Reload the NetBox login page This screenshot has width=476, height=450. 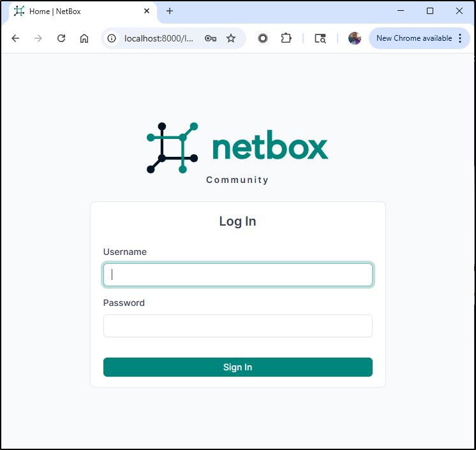point(61,38)
